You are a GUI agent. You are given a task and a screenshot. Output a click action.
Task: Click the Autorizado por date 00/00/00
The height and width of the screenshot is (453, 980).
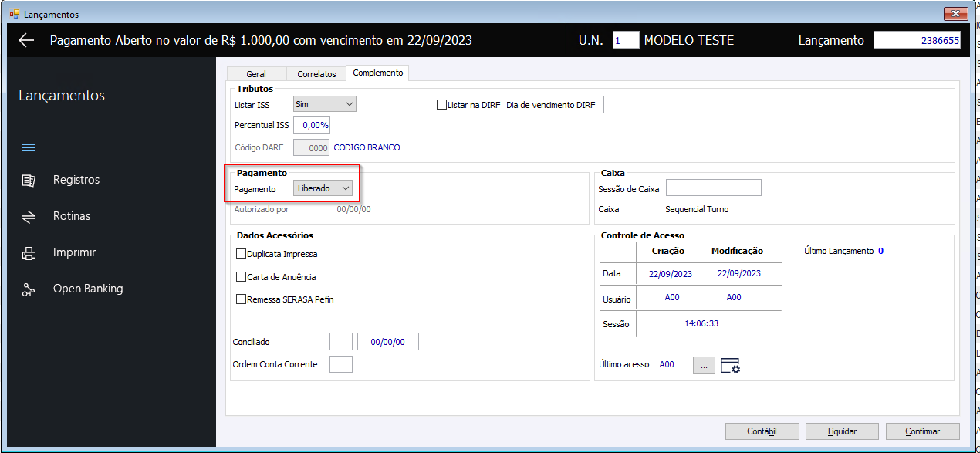pyautogui.click(x=353, y=209)
